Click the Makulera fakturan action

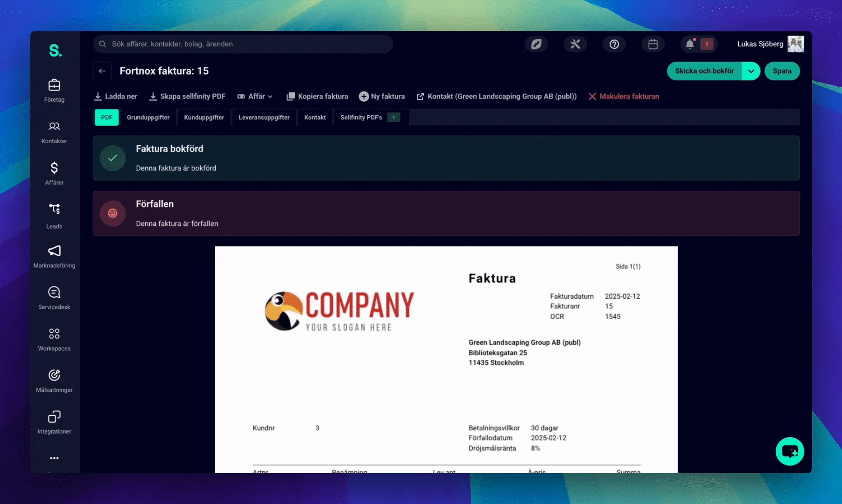click(624, 96)
